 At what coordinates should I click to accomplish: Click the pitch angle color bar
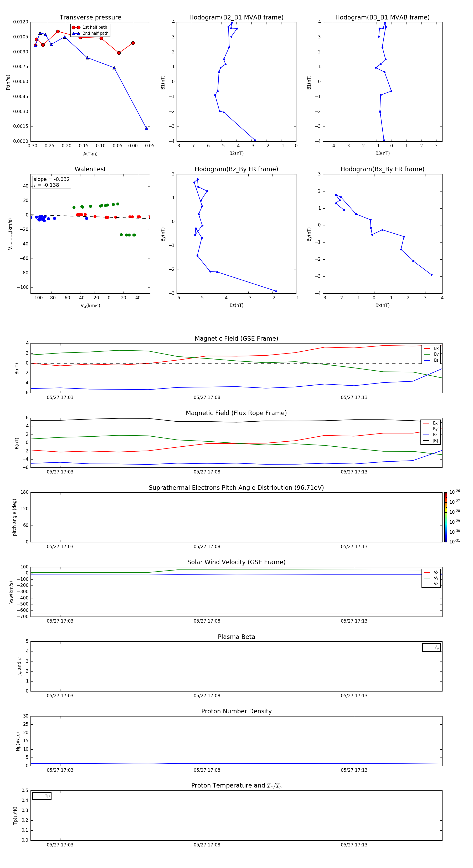446,517
